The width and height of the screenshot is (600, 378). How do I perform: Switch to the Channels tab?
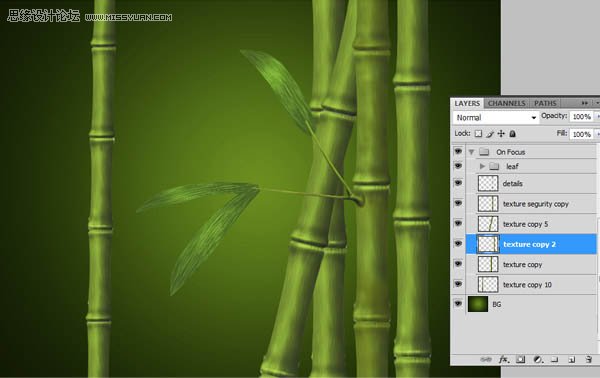506,103
